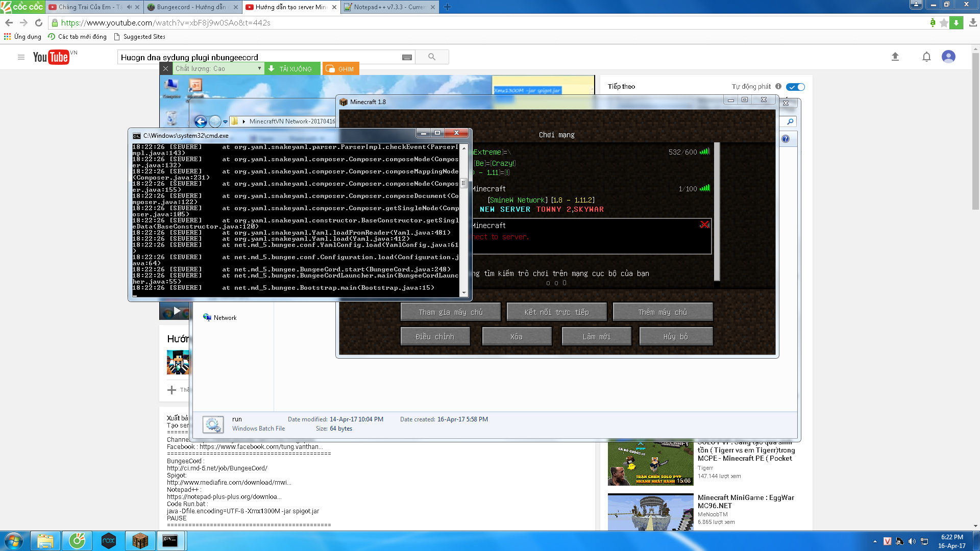Click the user account avatar icon
This screenshot has width=980, height=551.
(948, 57)
